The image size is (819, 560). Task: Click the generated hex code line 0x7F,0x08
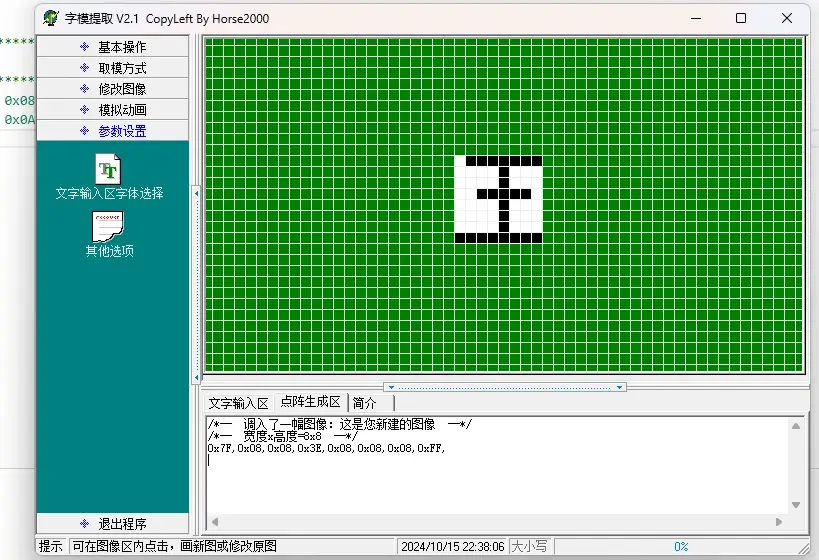pyautogui.click(x=326, y=448)
